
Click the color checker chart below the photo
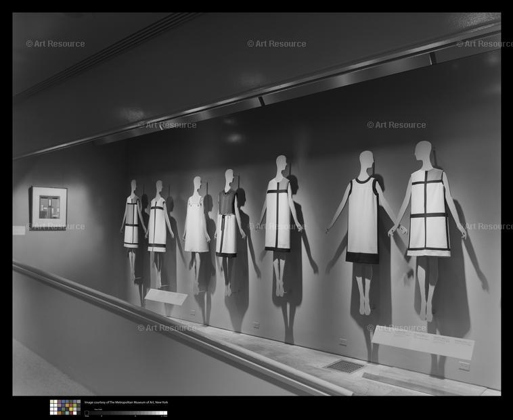(65, 407)
